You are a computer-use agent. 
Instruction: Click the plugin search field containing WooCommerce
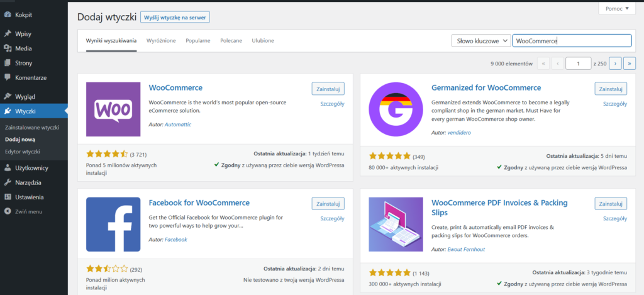(x=572, y=41)
